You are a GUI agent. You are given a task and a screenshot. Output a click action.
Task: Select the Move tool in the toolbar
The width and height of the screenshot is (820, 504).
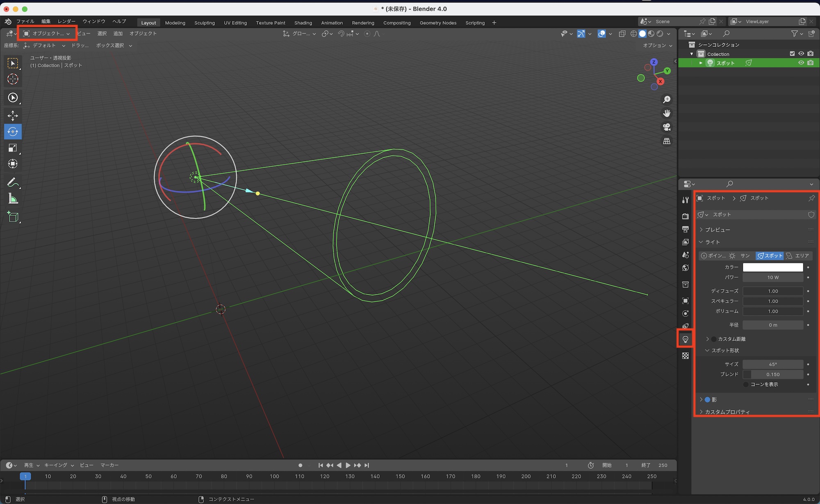(13, 115)
